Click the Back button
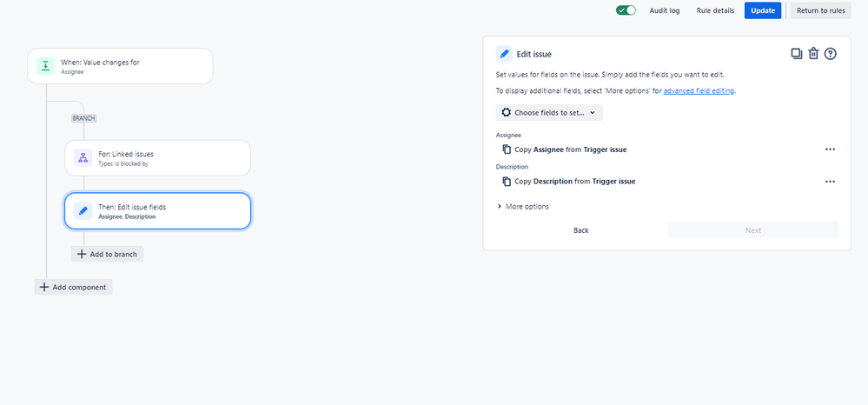868x405 pixels. (581, 230)
